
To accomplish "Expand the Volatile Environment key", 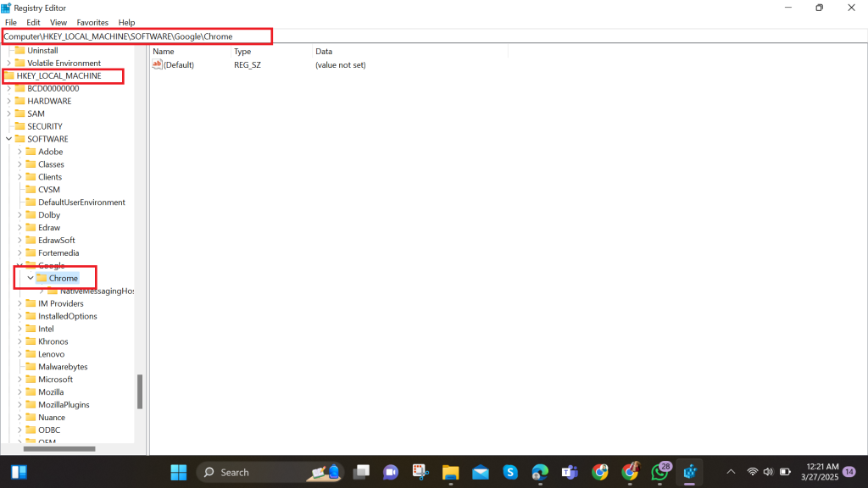I will coord(8,63).
